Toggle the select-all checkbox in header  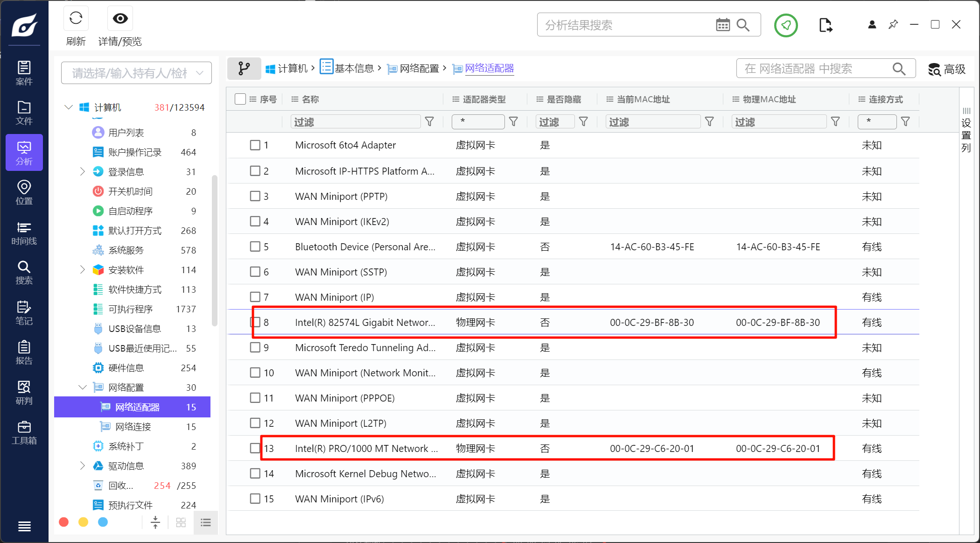240,99
